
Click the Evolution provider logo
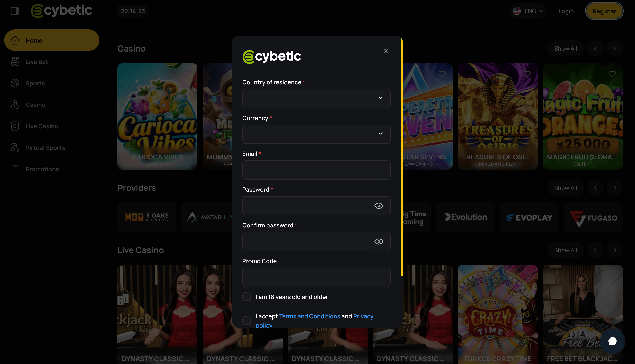click(x=466, y=217)
